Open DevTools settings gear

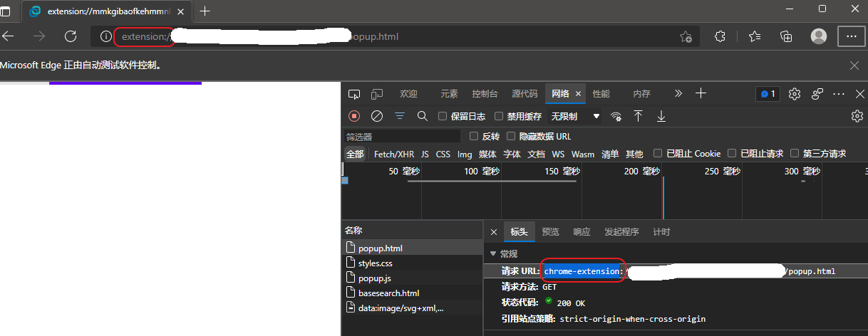point(795,94)
